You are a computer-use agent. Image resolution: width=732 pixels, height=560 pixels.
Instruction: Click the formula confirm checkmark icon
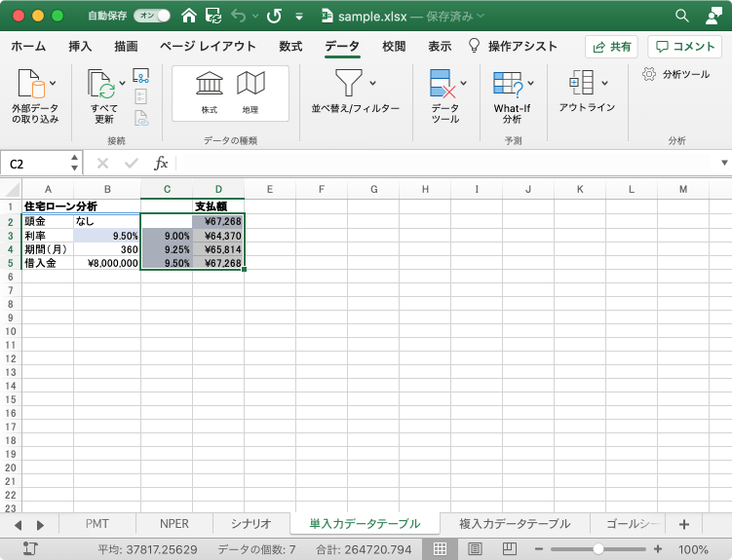coord(132,164)
